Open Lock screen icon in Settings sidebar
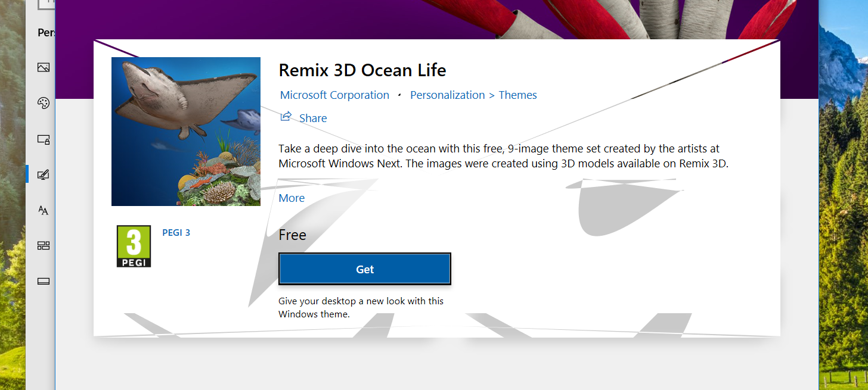 43,139
